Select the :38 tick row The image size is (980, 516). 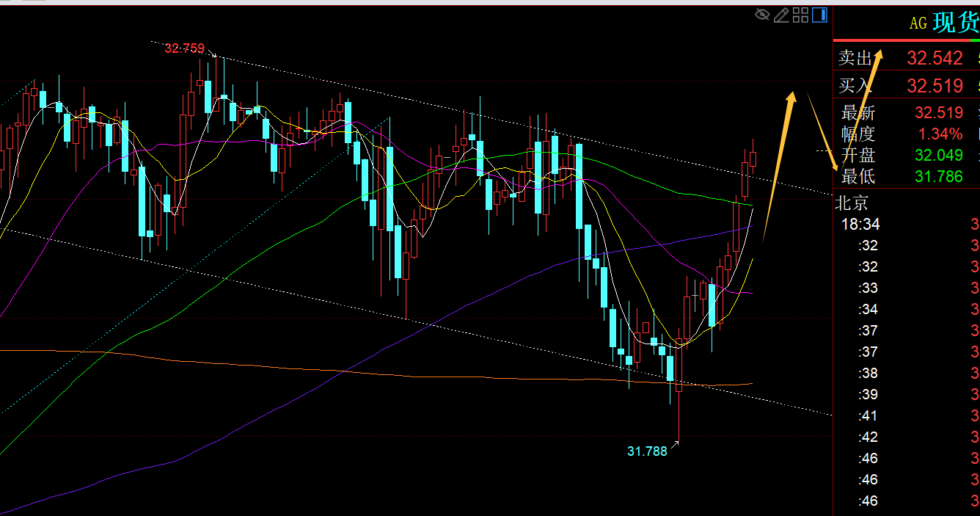tap(907, 374)
